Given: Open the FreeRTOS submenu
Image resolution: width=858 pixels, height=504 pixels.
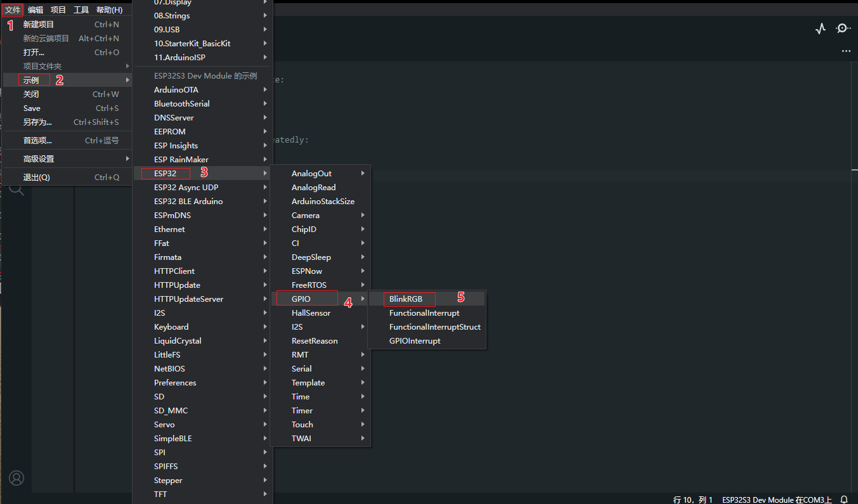Looking at the screenshot, I should tap(320, 285).
